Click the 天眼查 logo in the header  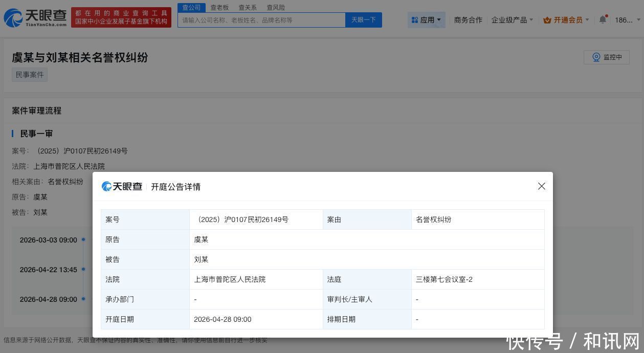[35, 18]
